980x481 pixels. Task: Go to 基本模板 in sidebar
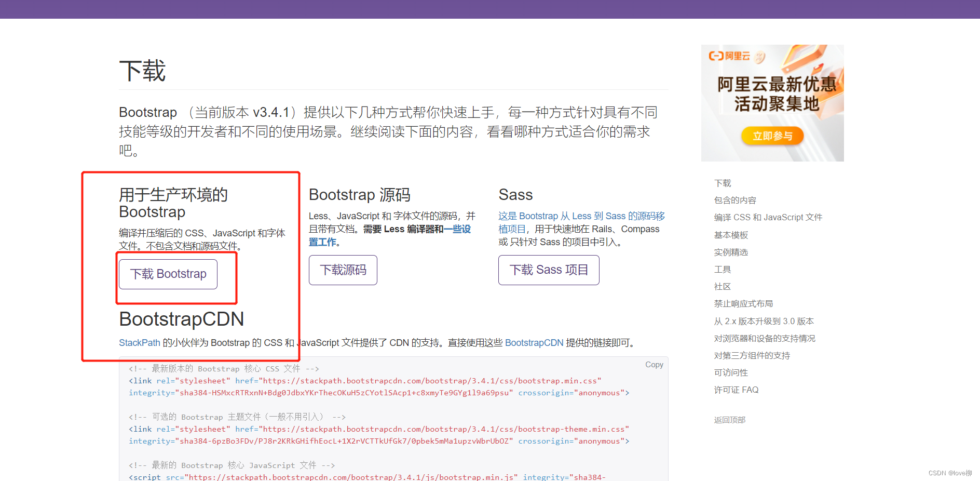tap(731, 235)
